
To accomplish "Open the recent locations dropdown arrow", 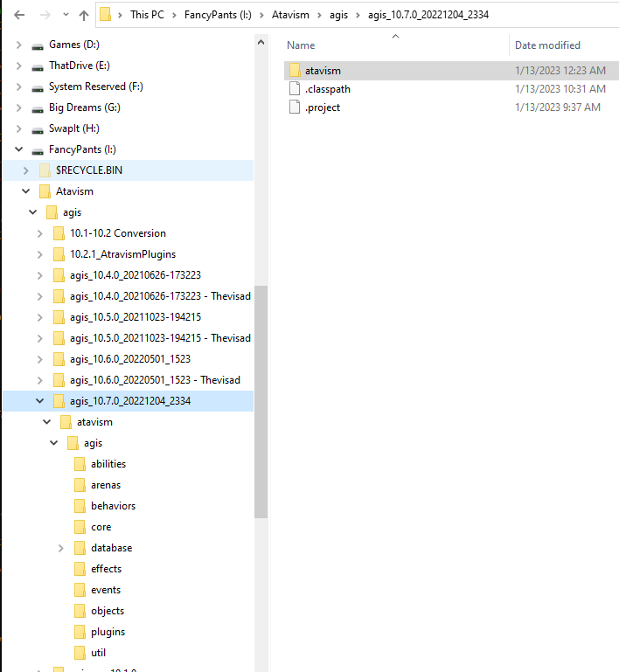I will pos(66,15).
